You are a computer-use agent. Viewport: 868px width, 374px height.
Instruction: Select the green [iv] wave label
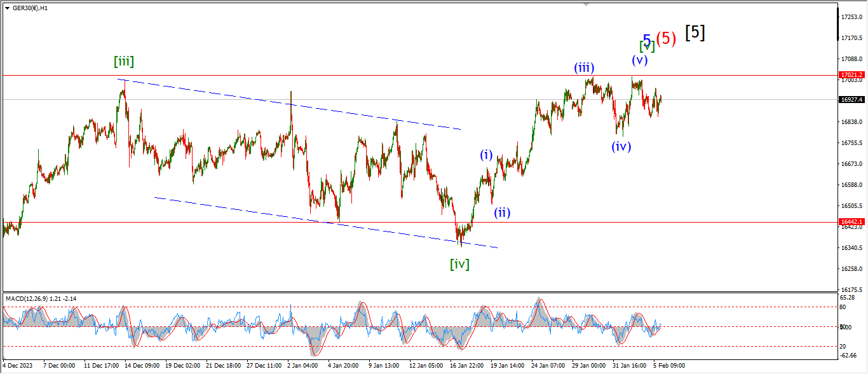pos(459,263)
